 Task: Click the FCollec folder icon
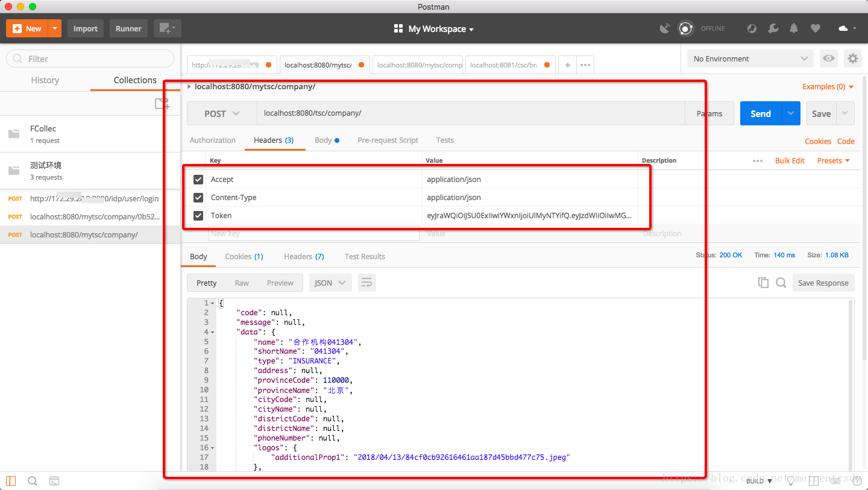coord(14,134)
